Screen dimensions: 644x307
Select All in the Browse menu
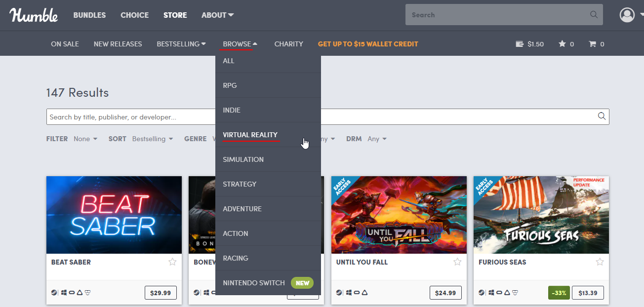tap(268, 61)
